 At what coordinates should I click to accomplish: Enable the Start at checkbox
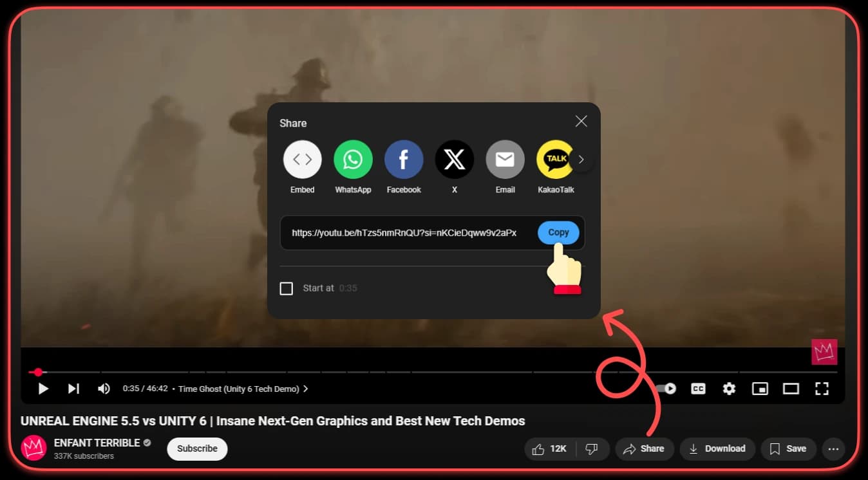(287, 288)
